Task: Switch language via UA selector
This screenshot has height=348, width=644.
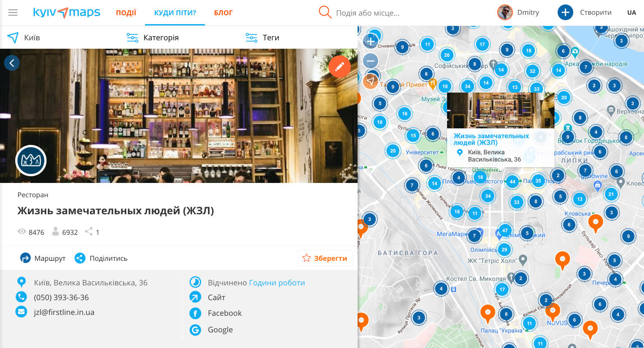Action: point(631,13)
